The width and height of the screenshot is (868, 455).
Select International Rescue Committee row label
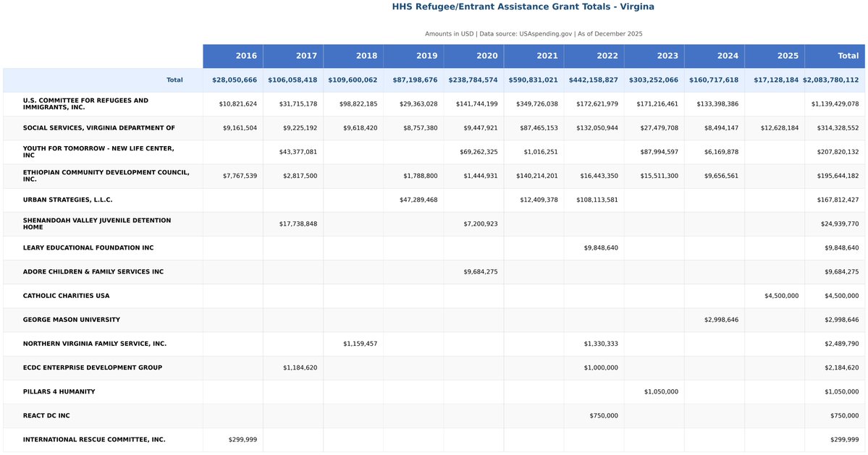point(94,440)
